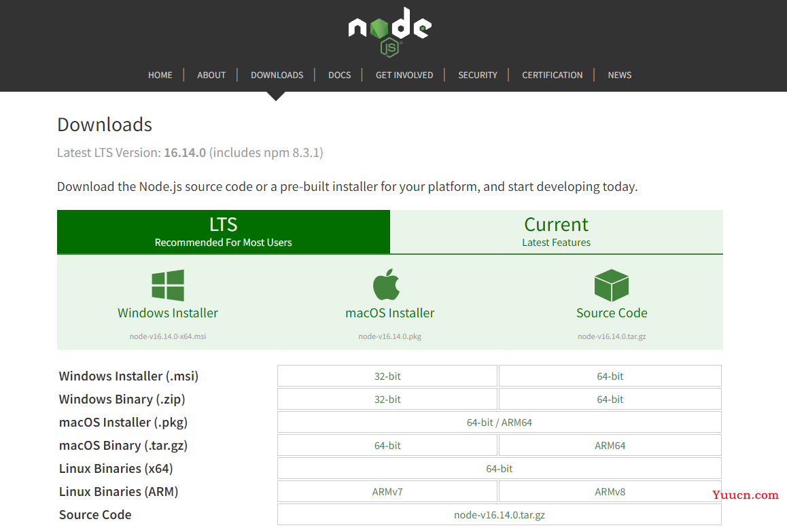787x532 pixels.
Task: Open GET INVOLVED in the navigation
Action: coord(404,75)
